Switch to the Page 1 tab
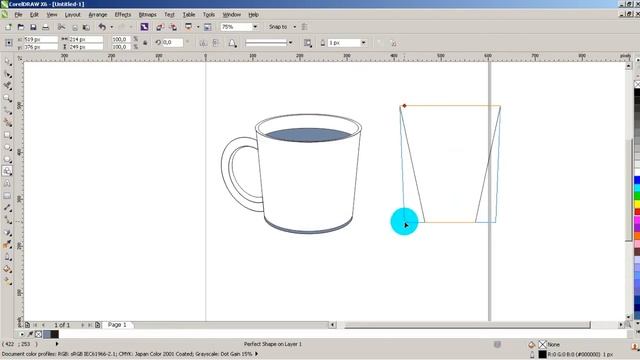 117,325
